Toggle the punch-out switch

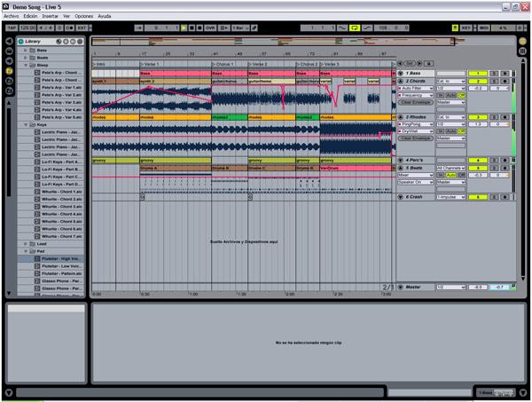(x=367, y=28)
